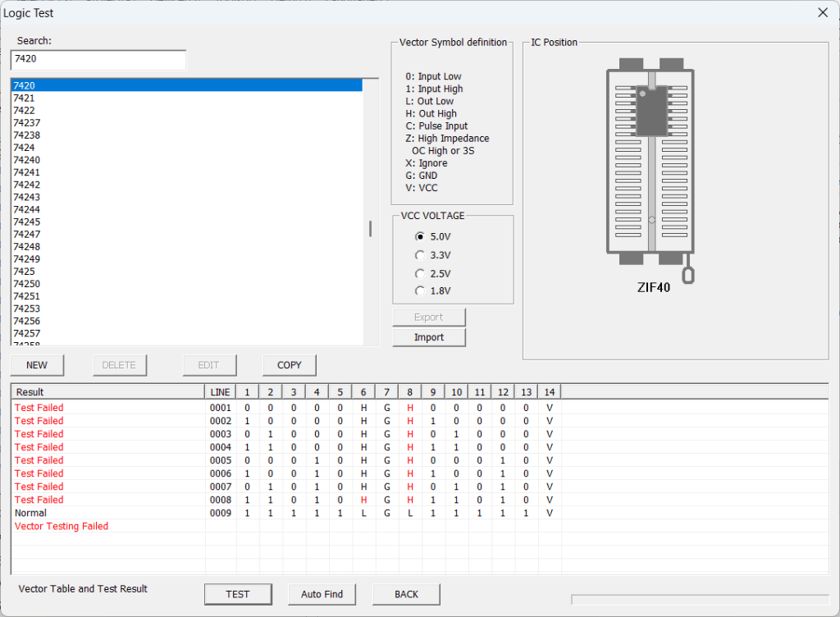This screenshot has height=617, width=840.
Task: Select 74245 in the chip list
Action: click(x=26, y=222)
